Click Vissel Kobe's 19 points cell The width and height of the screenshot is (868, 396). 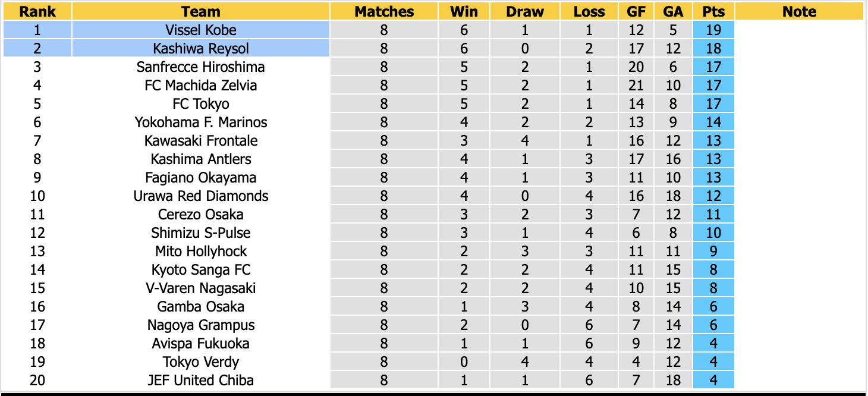click(713, 30)
